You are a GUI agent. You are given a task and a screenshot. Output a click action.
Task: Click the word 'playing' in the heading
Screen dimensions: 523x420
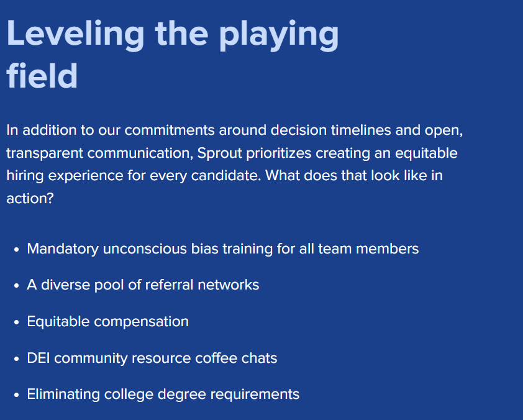(279, 35)
